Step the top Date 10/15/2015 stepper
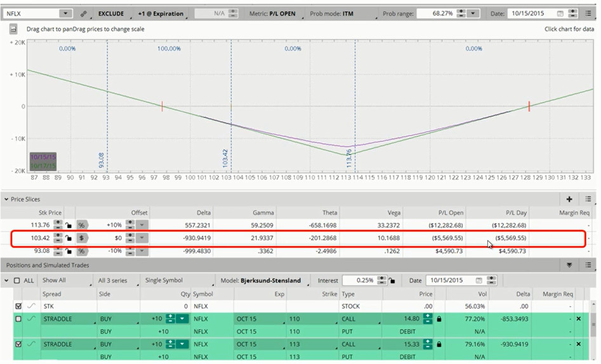This screenshot has width=601, height=364. [572, 13]
